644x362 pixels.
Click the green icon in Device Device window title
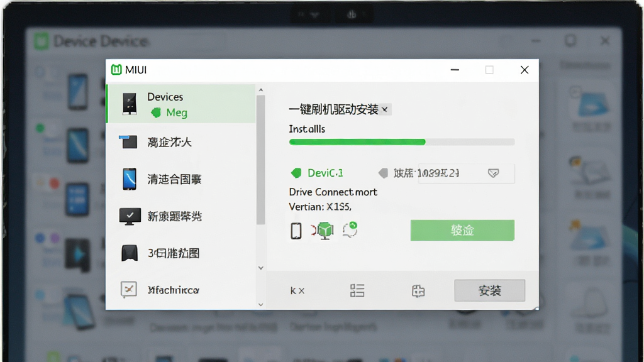pyautogui.click(x=41, y=41)
